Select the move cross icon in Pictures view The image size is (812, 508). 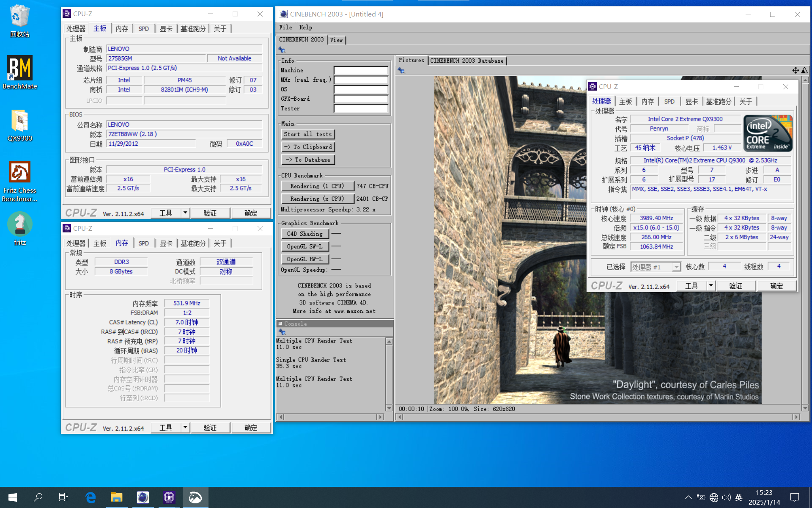pos(796,70)
